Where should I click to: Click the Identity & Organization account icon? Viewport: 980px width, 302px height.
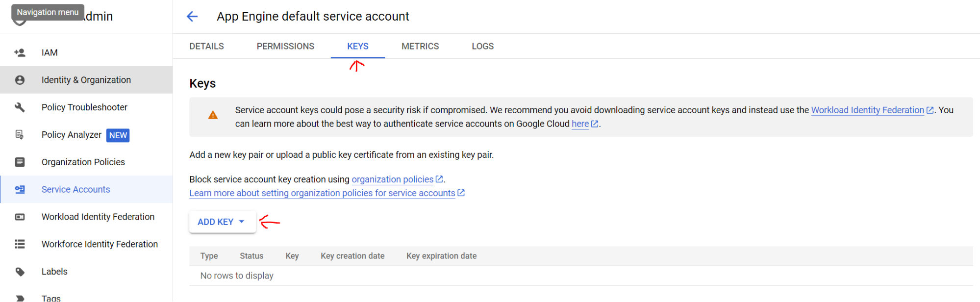point(20,80)
